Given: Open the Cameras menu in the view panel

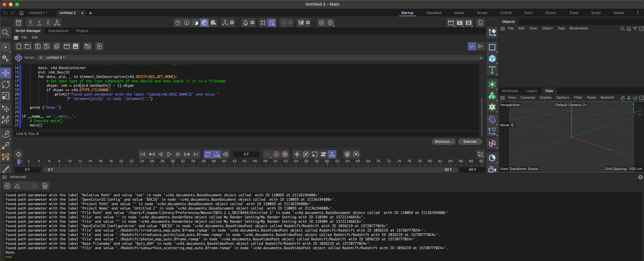Looking at the screenshot, I should [528, 97].
